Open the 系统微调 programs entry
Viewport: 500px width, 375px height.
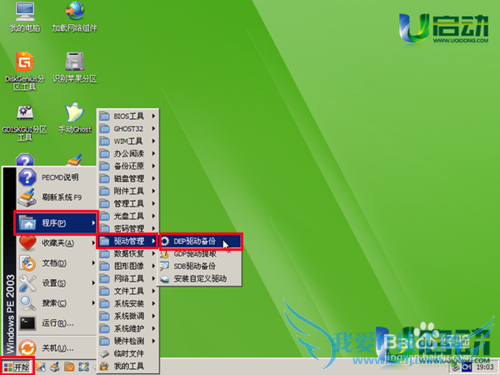[128, 316]
